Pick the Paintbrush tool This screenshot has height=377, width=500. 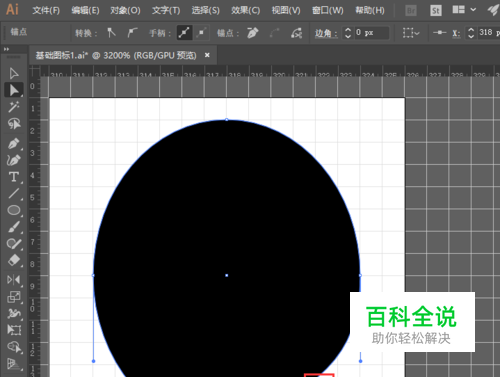click(x=14, y=227)
